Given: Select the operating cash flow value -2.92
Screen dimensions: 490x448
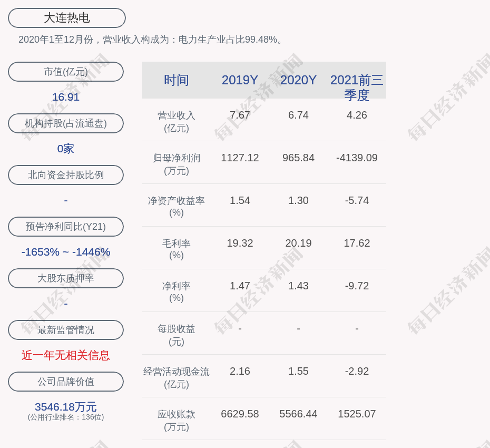Looking at the screenshot, I should [x=357, y=371].
